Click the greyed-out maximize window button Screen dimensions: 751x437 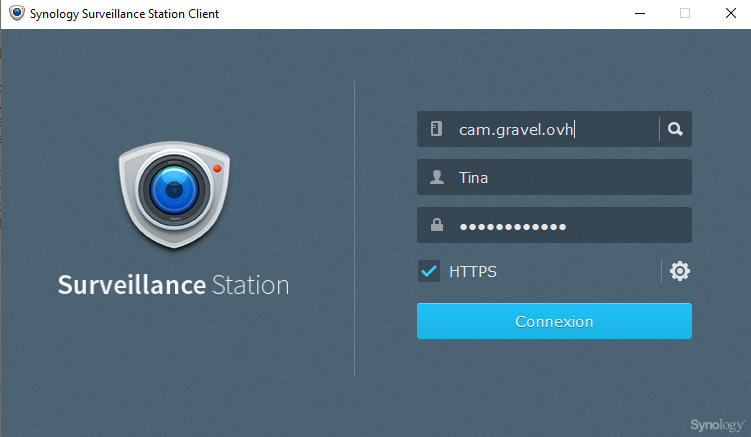(x=685, y=14)
